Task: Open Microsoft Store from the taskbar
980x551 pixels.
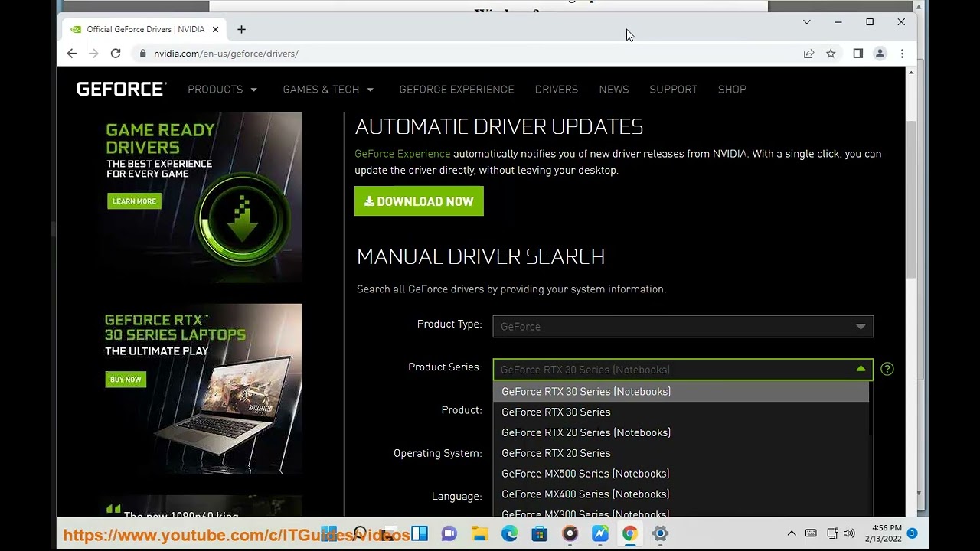Action: 540,533
